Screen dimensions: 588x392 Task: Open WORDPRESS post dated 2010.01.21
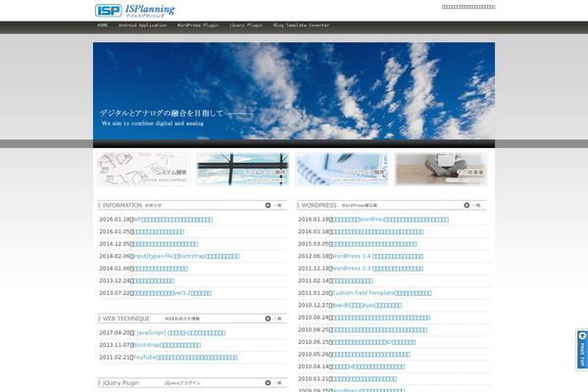365,379
